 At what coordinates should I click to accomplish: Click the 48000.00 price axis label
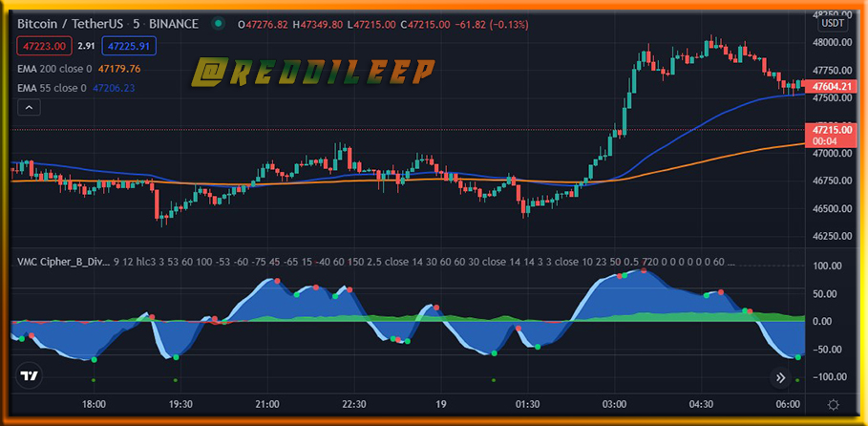(832, 42)
